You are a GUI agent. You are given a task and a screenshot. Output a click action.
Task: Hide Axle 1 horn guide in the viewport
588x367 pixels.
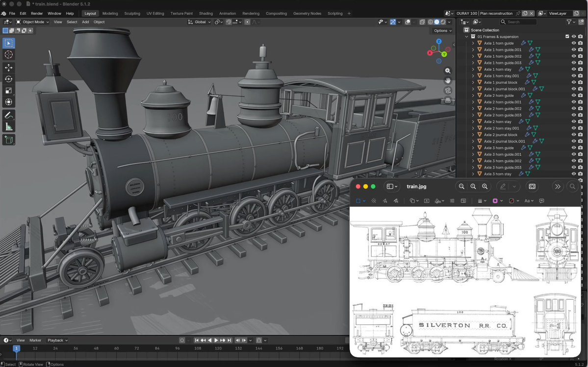pyautogui.click(x=573, y=43)
